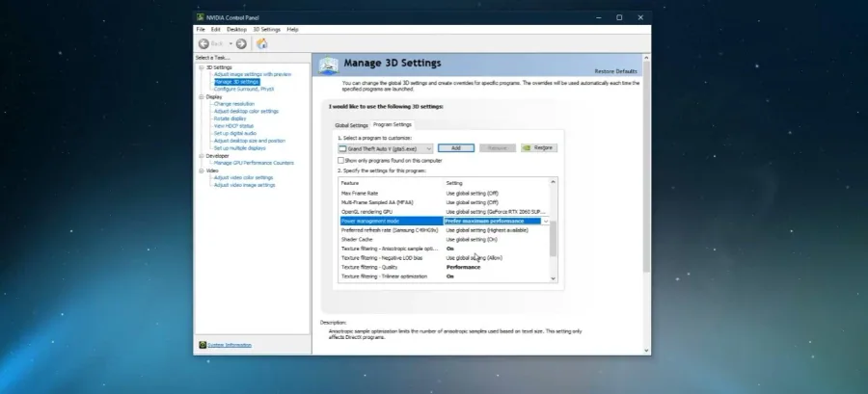Click the Forward arrow toolbar icon

[x=241, y=43]
